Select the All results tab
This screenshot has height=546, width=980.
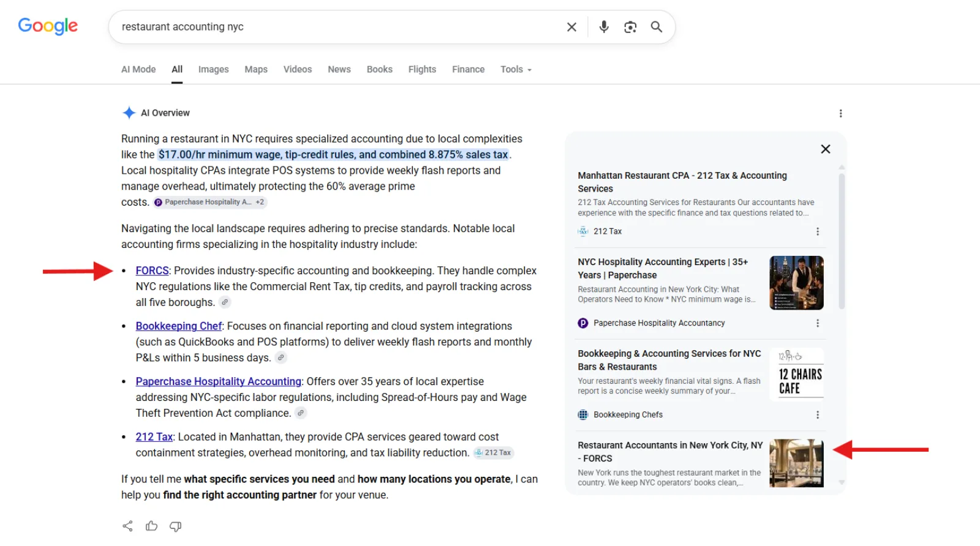pos(177,69)
